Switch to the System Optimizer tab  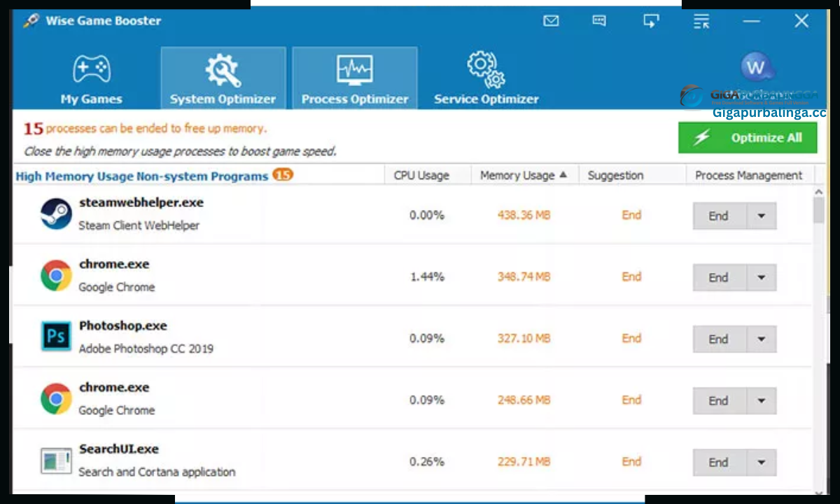pyautogui.click(x=223, y=78)
